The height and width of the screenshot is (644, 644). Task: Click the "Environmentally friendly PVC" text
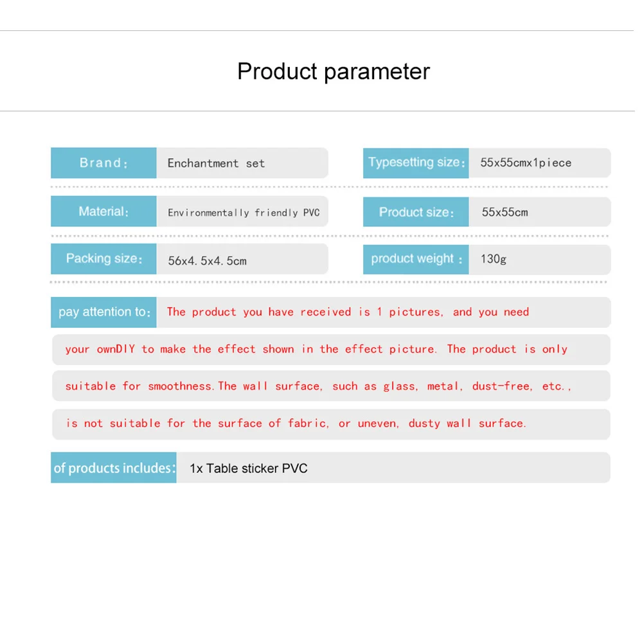coord(244,213)
